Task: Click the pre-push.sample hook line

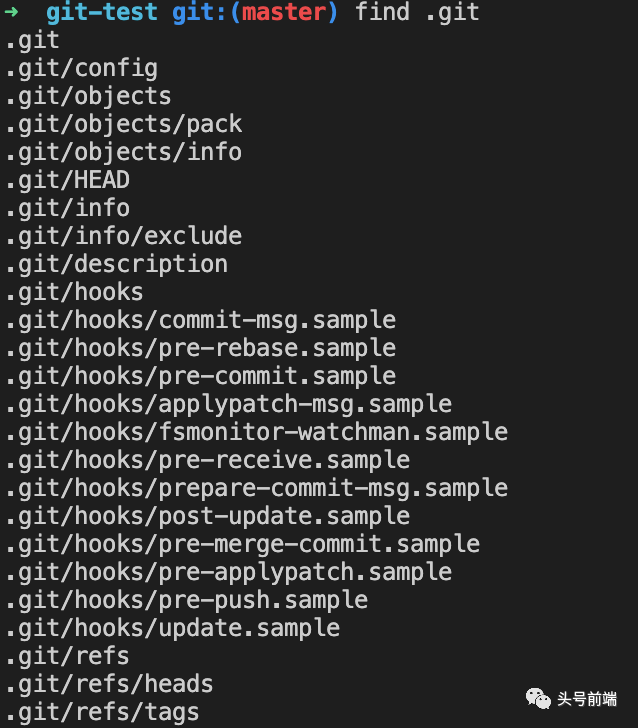Action: point(187,600)
